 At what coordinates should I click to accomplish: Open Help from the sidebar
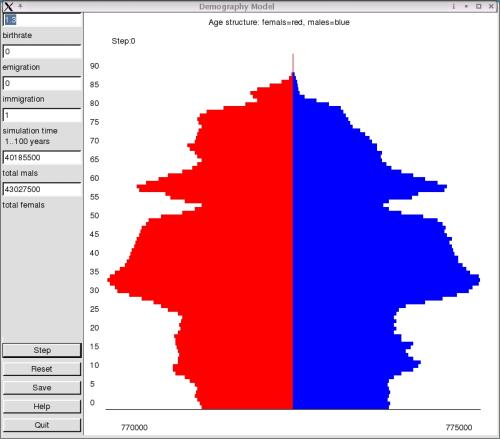click(42, 406)
